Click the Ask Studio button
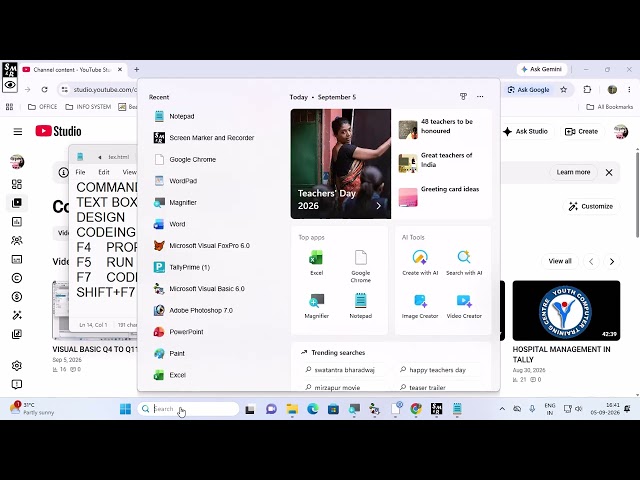Screen dimensions: 640x480 (525, 131)
